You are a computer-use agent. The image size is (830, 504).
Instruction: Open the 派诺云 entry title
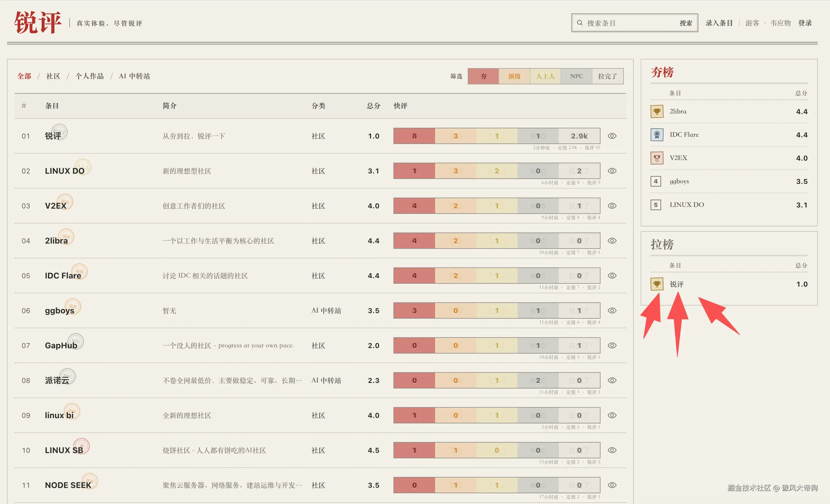coord(57,380)
